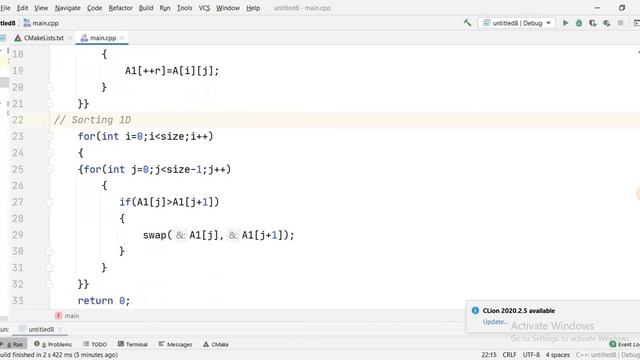Image resolution: width=640 pixels, height=360 pixels.
Task: Click line number 22 in gutter
Action: click(17, 120)
